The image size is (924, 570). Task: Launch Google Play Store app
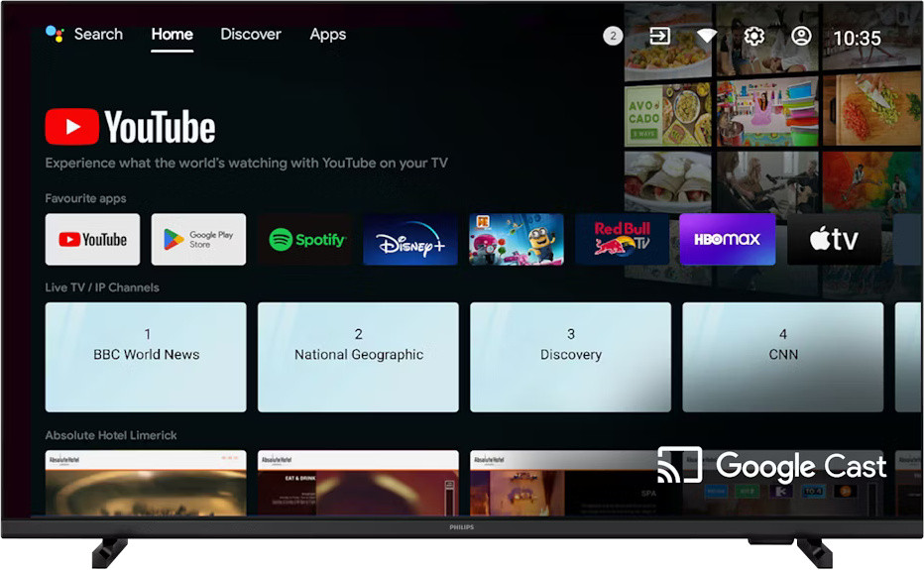(198, 240)
